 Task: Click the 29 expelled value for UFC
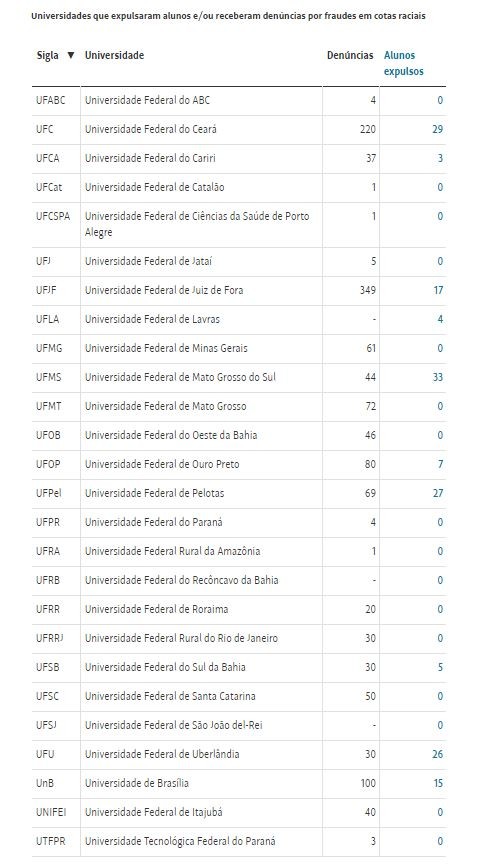[x=437, y=129]
